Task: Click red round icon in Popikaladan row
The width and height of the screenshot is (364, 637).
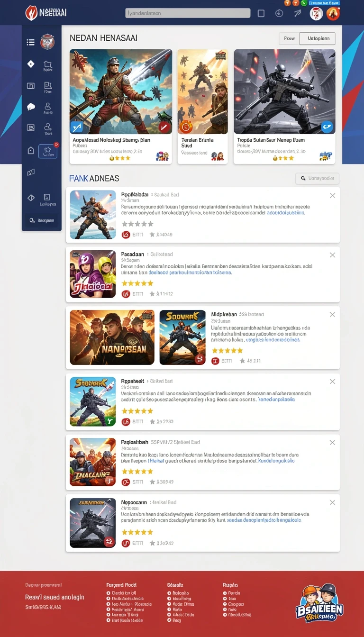Action: 126,234
